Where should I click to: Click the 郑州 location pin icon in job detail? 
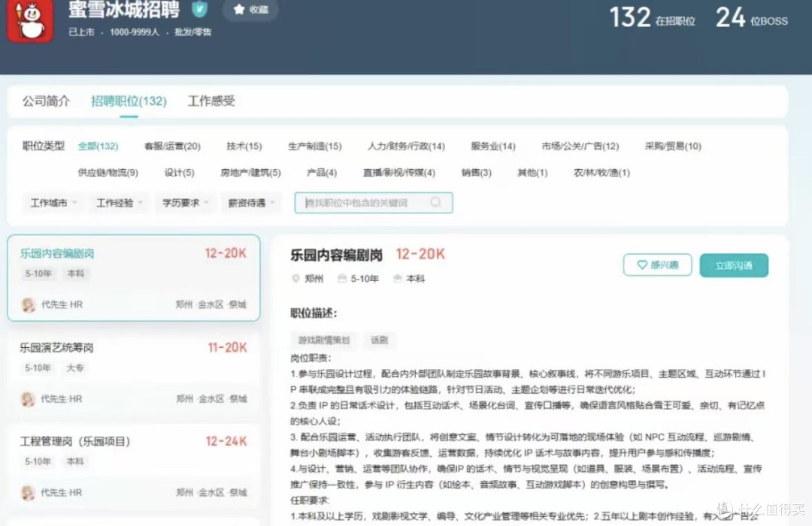[x=295, y=279]
